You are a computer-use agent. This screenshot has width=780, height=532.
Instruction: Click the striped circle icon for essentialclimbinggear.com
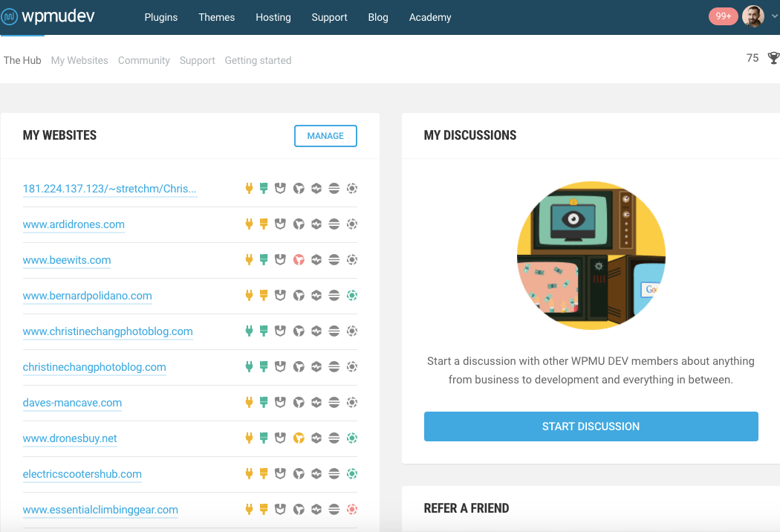334,509
